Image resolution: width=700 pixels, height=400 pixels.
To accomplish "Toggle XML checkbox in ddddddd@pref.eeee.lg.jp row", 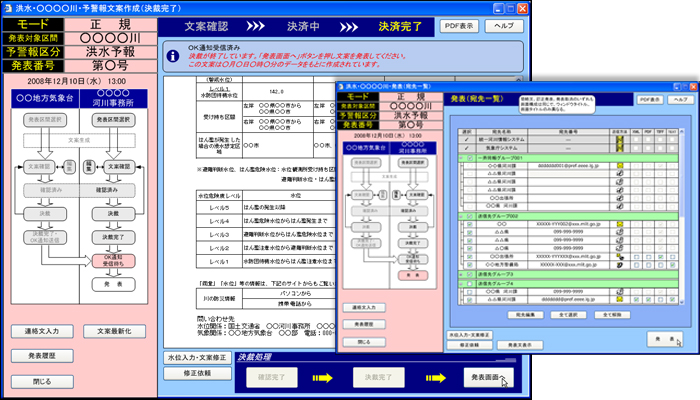I will click(x=636, y=299).
